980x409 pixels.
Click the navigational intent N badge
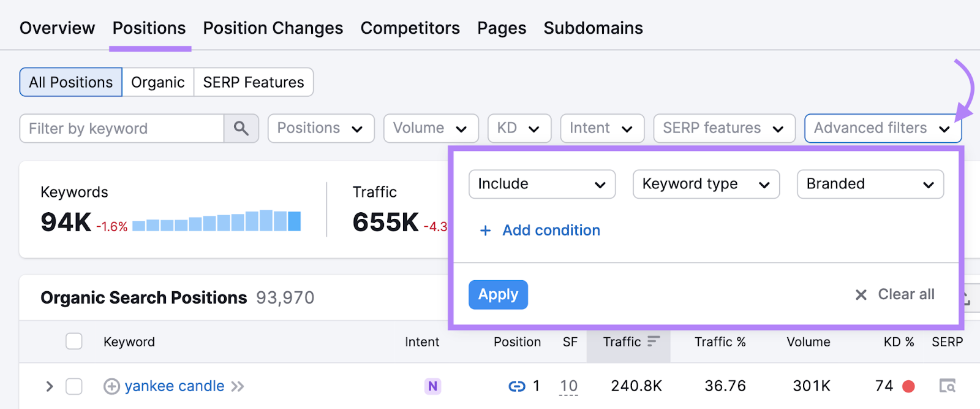(432, 386)
